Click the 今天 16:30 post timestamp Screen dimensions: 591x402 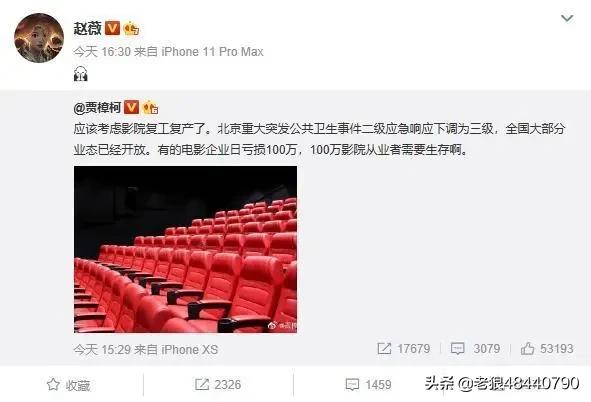coord(102,52)
